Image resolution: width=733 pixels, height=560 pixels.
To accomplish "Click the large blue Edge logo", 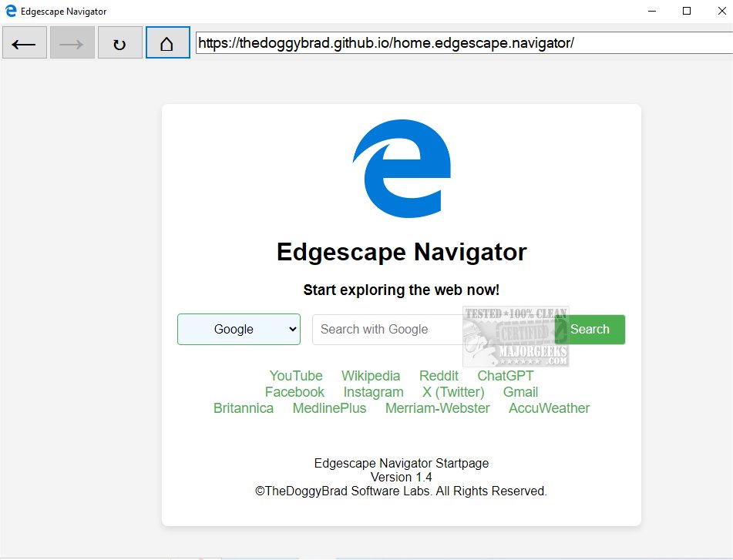I will point(402,168).
